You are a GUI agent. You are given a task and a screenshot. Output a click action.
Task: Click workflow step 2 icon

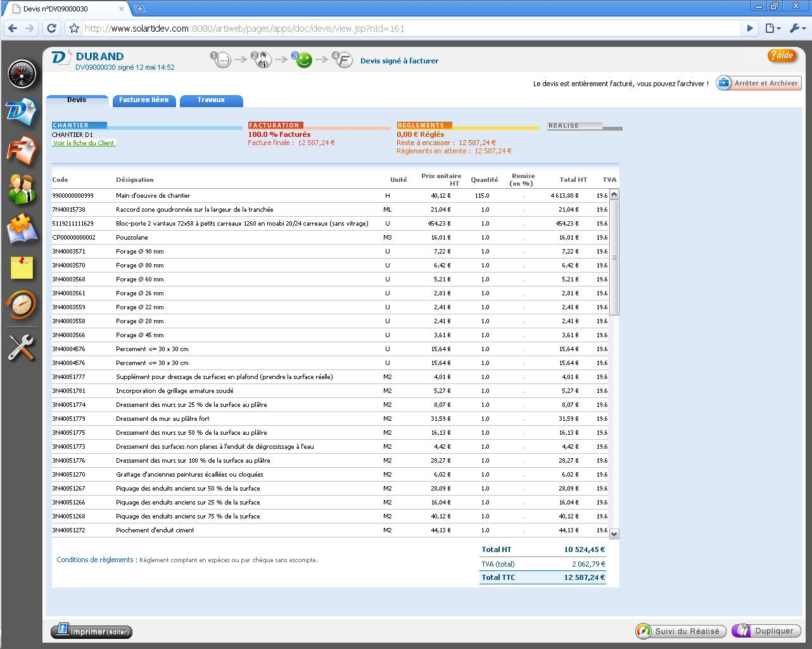click(x=262, y=60)
